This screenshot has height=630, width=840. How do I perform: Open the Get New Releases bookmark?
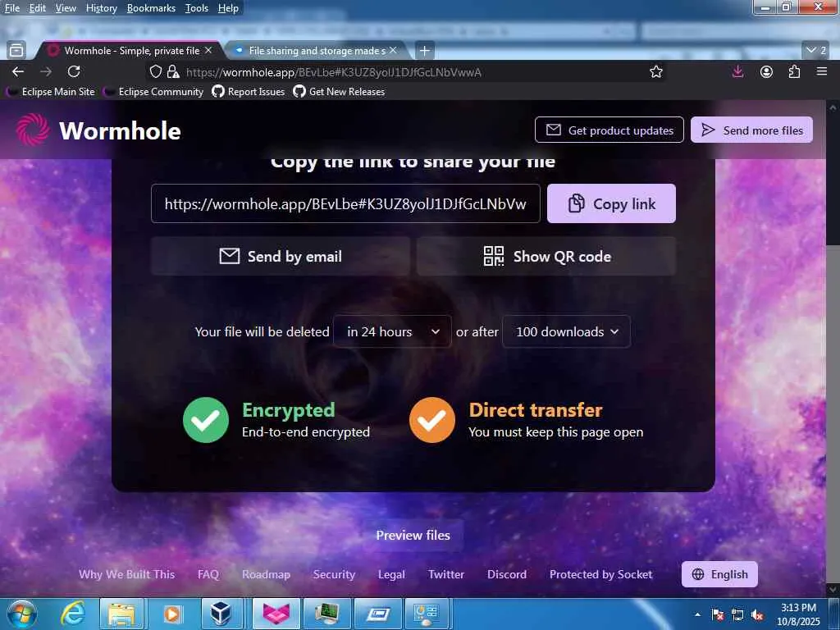pos(339,92)
